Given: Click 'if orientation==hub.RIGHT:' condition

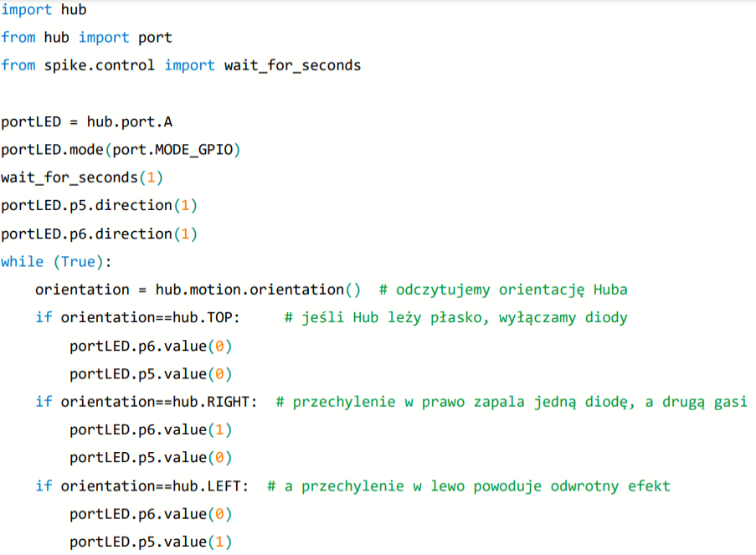Looking at the screenshot, I should pos(147,402).
